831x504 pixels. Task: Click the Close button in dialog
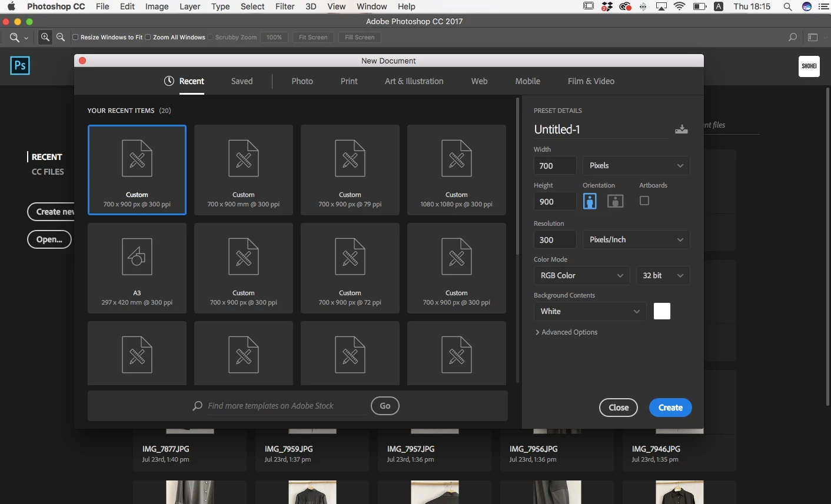point(619,408)
